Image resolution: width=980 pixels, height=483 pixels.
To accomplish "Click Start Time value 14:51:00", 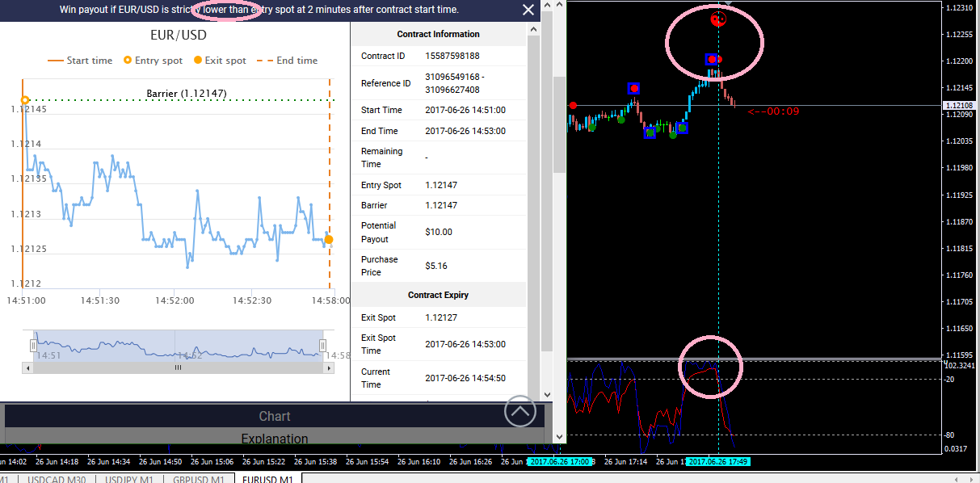I will click(x=465, y=110).
